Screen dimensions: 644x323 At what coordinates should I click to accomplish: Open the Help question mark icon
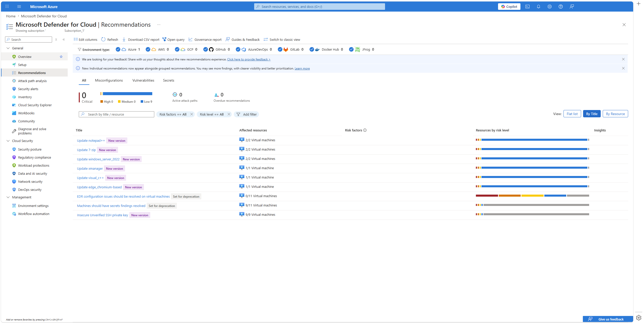click(560, 7)
